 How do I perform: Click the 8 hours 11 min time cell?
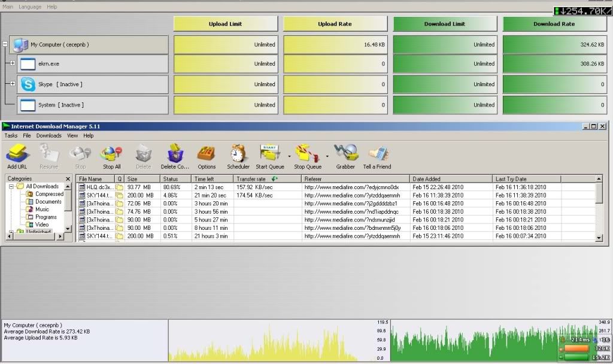pyautogui.click(x=211, y=228)
